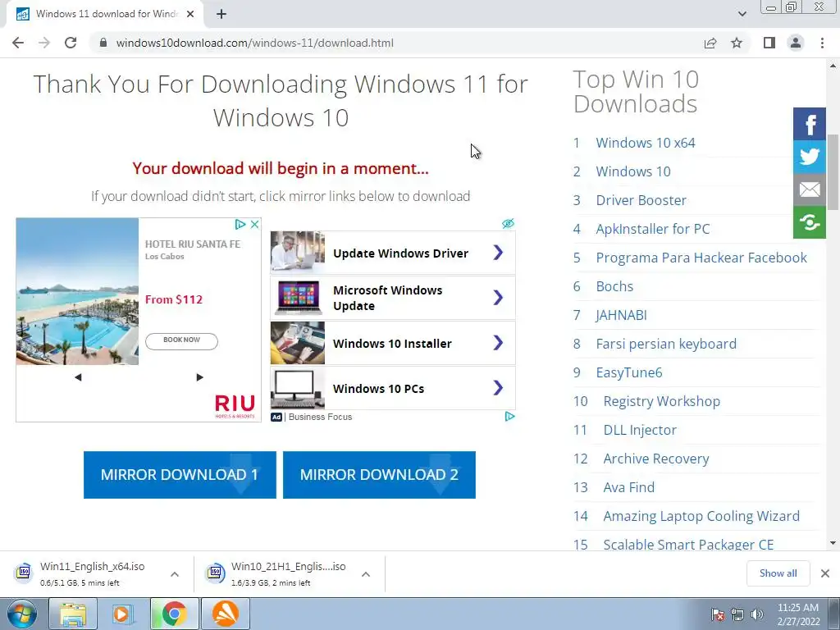
Task: Reload the current page
Action: pos(71,43)
